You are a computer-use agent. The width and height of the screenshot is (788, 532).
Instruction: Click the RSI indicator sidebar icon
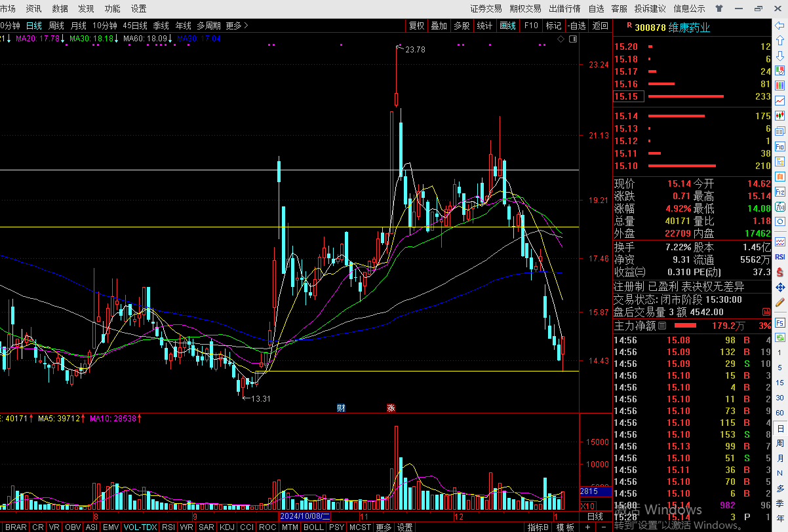[780, 257]
